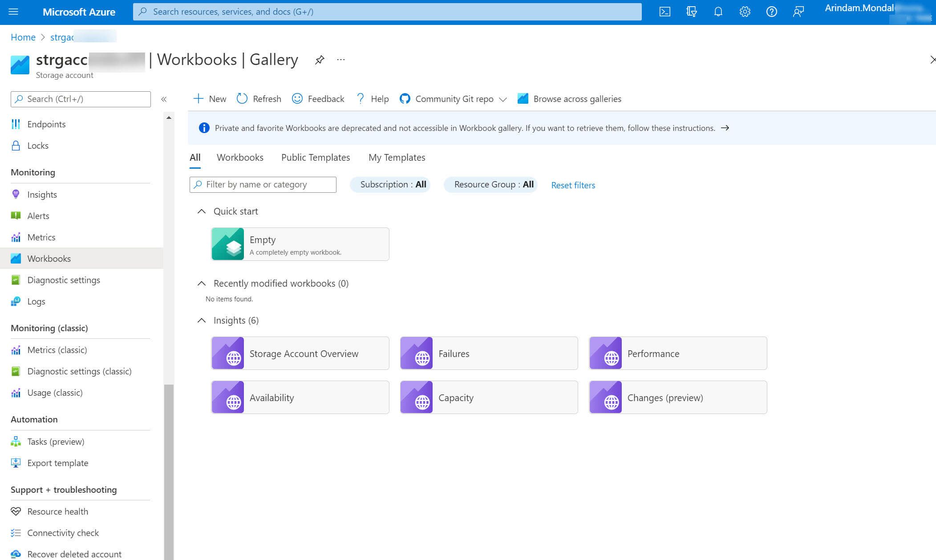Expand Community Git repo dropdown

503,99
